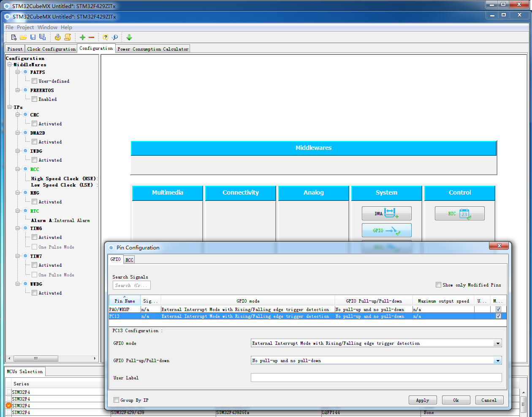This screenshot has height=417, width=532.
Task: Collapse the TIM7 tree node
Action: [18, 256]
